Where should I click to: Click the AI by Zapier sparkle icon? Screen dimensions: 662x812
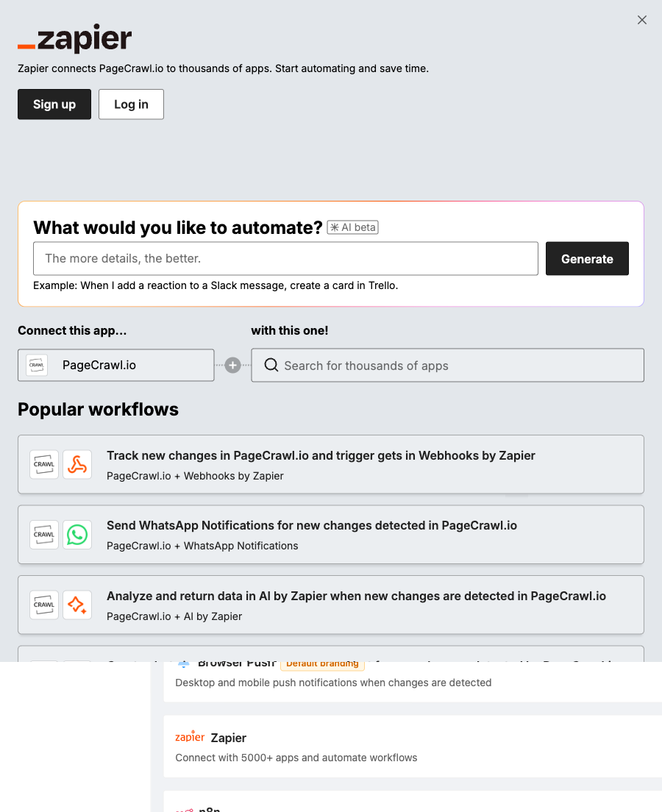click(x=77, y=605)
